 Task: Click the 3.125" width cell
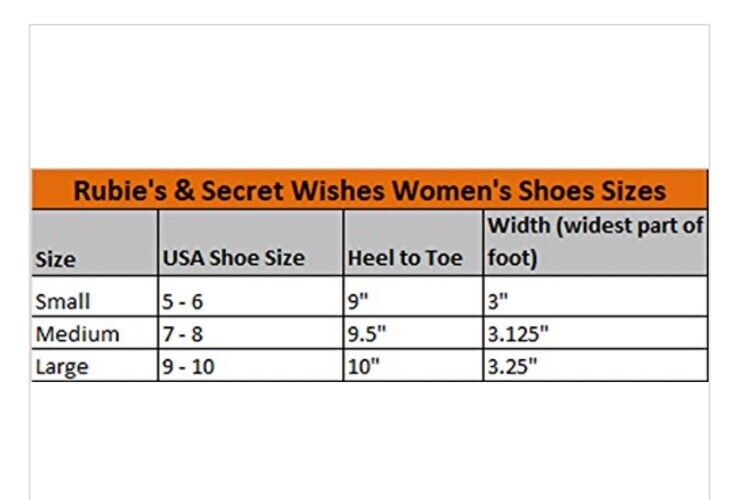[596, 333]
